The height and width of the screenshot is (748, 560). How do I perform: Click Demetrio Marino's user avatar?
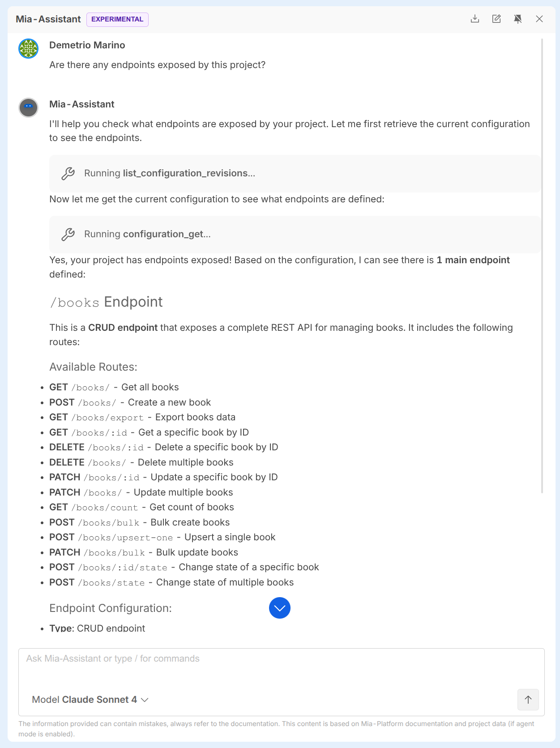(x=28, y=48)
